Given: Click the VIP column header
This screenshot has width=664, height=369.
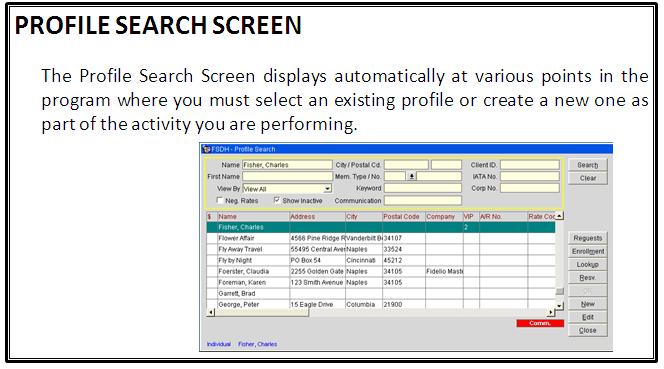Looking at the screenshot, I should tap(471, 216).
